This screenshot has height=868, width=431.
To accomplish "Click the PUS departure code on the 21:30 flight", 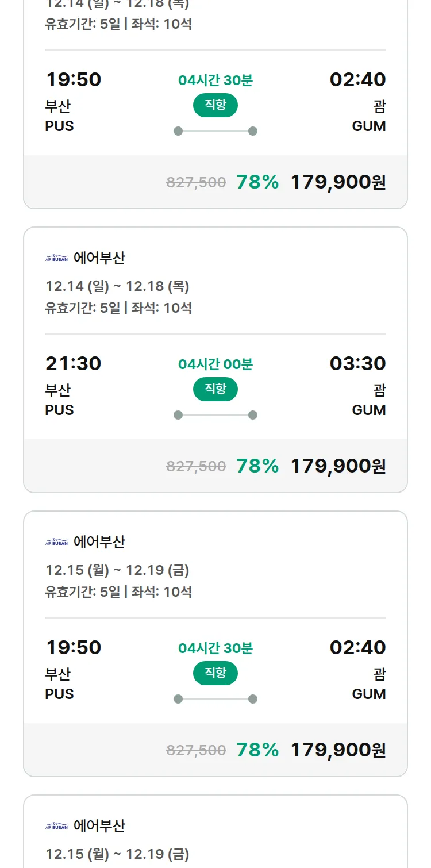I will click(x=59, y=410).
